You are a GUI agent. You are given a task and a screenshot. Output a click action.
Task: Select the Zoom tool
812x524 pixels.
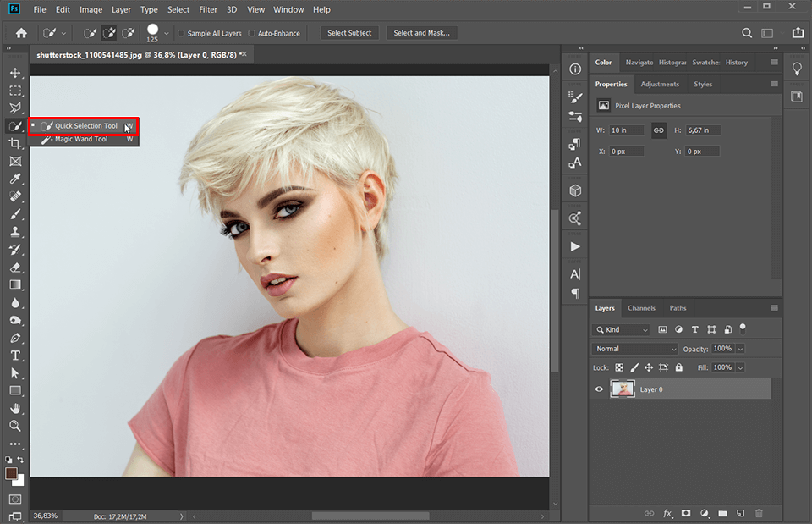(x=14, y=426)
